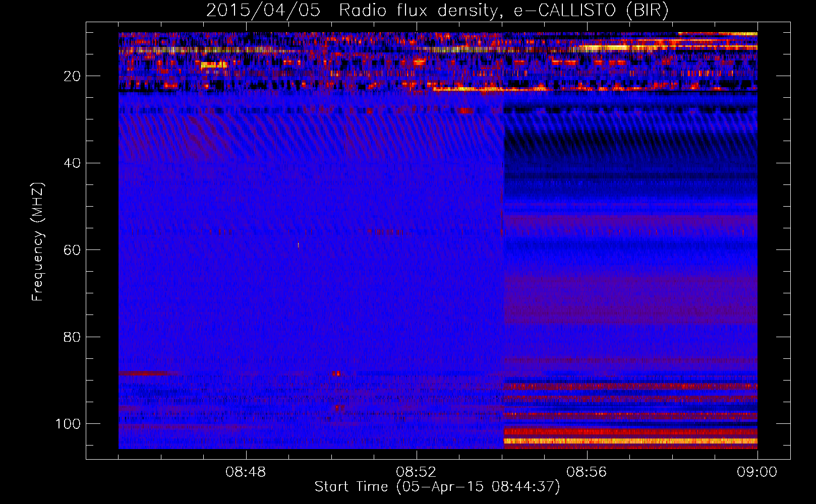Select the 80 MHz frequency tick label
816x504 pixels.
coord(72,337)
